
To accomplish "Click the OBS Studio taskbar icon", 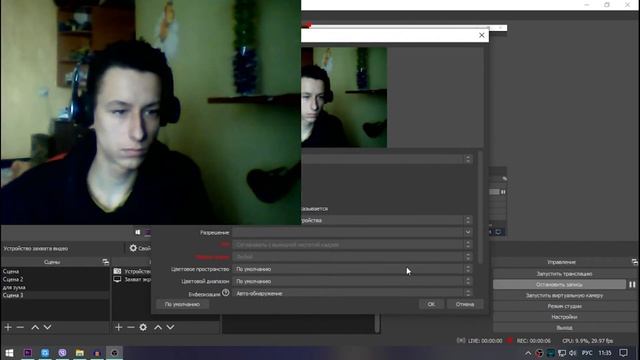I will [x=114, y=353].
